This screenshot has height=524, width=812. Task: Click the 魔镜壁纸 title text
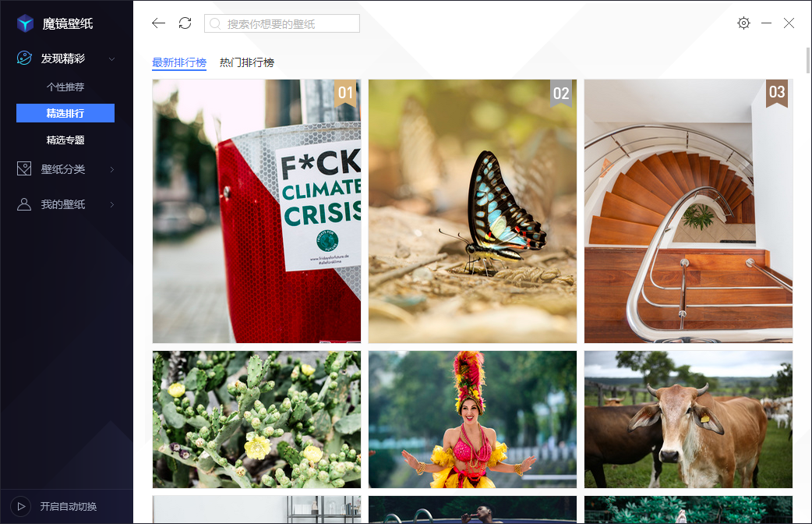pos(68,24)
